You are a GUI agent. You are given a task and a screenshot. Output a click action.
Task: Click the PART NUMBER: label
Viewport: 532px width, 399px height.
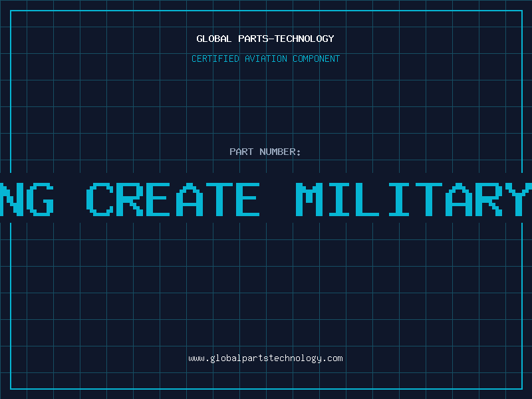[265, 152]
